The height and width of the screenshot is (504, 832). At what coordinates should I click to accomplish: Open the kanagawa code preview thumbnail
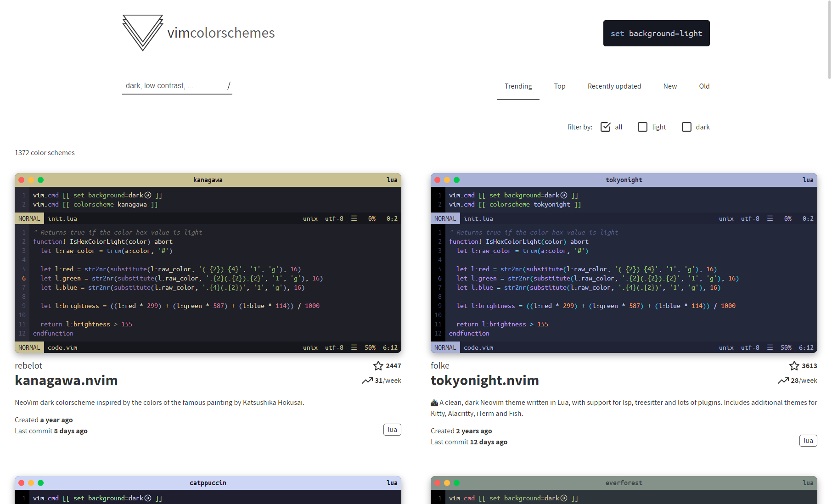208,263
